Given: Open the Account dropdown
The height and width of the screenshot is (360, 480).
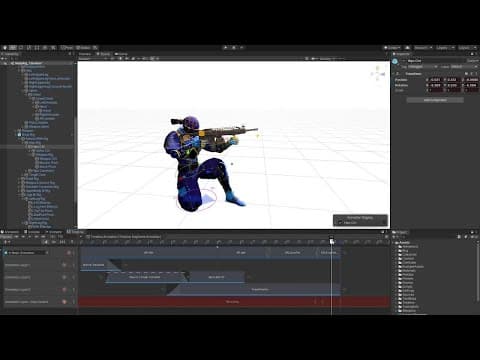Looking at the screenshot, I should pos(423,48).
